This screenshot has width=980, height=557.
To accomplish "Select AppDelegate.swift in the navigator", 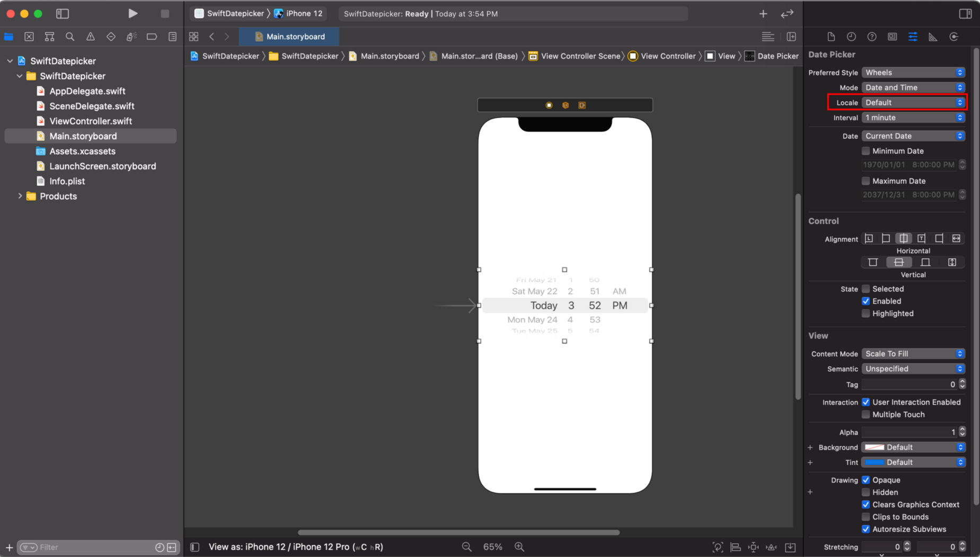I will [x=87, y=91].
